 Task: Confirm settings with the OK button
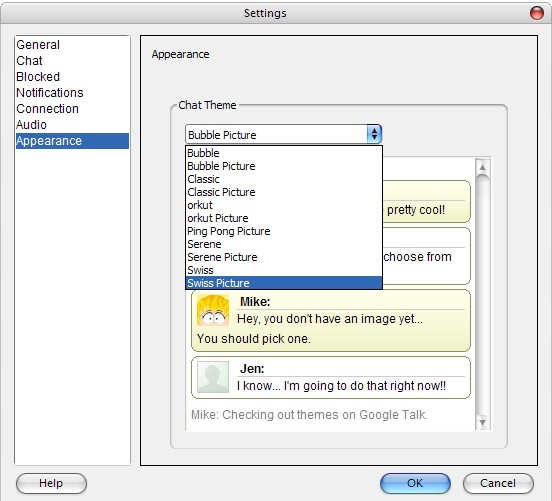415,483
